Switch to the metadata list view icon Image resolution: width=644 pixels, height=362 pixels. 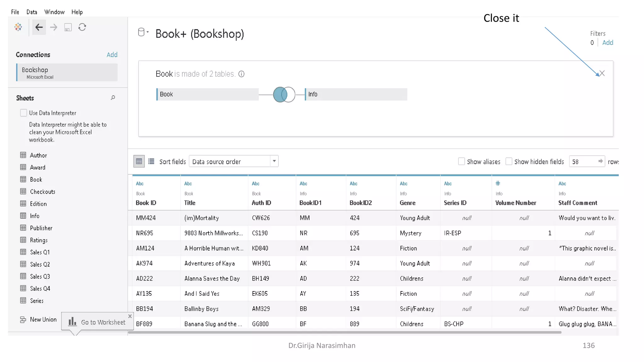click(151, 162)
